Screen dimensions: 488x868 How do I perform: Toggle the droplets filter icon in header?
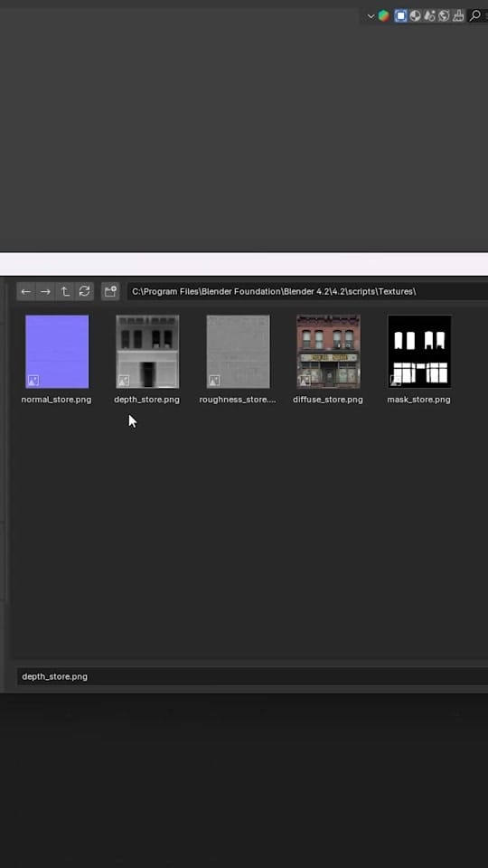[x=429, y=16]
